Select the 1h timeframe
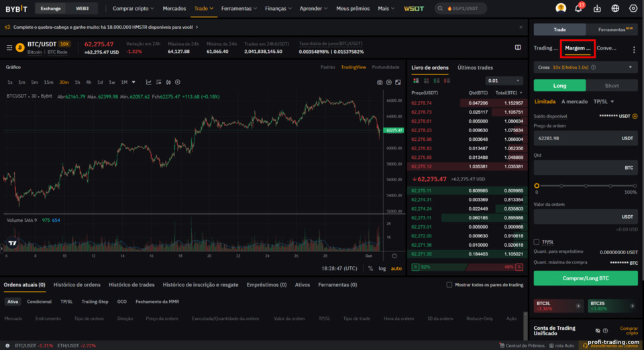The height and width of the screenshot is (350, 644). [77, 82]
